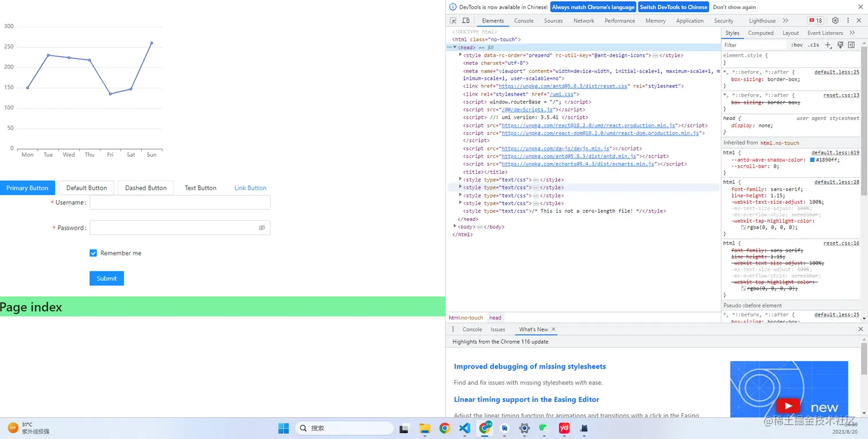Click the Styles Filter input
The width and height of the screenshot is (868, 439).
(755, 45)
